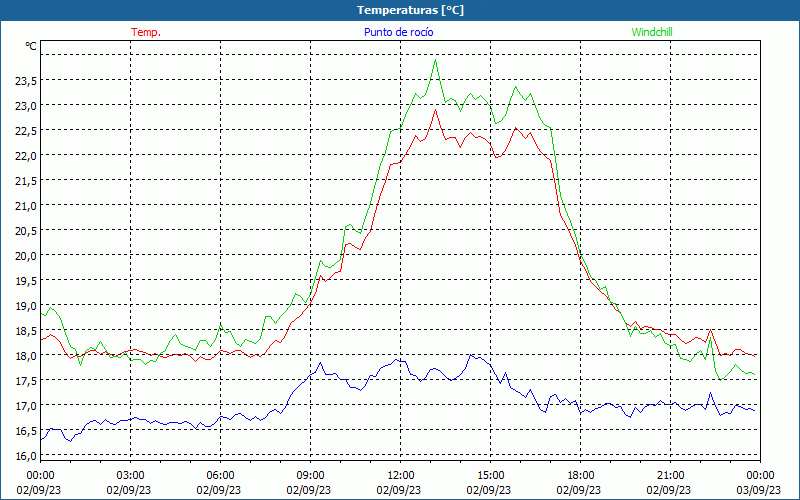Click the 17,0 y-axis value
The image size is (800, 500).
click(26, 406)
